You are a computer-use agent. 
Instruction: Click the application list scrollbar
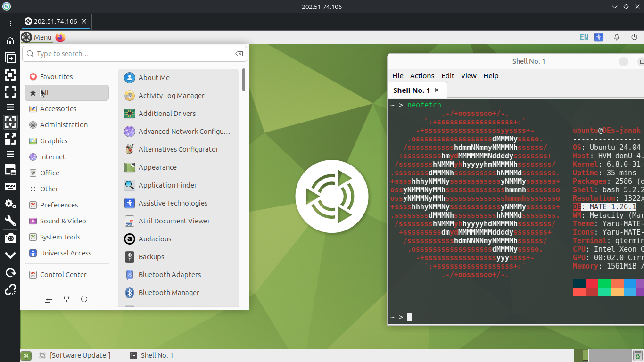pyautogui.click(x=243, y=80)
